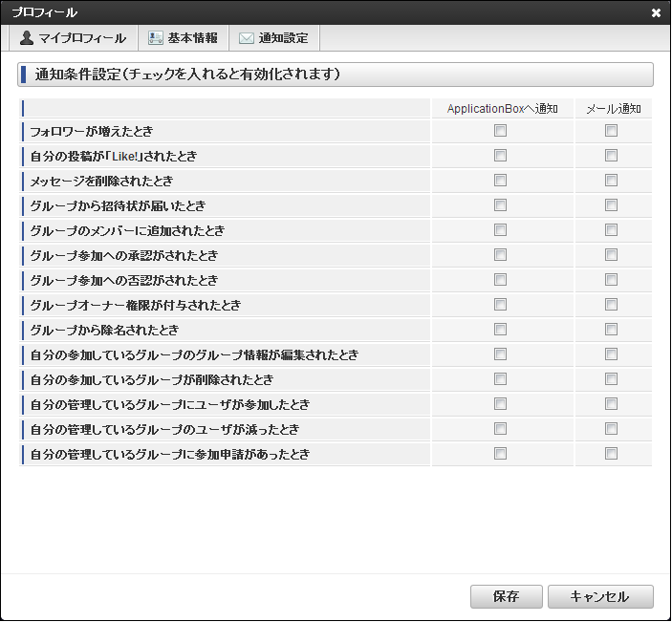Select the 通知設定 tab
Screen dimensions: 672x622
[274, 38]
